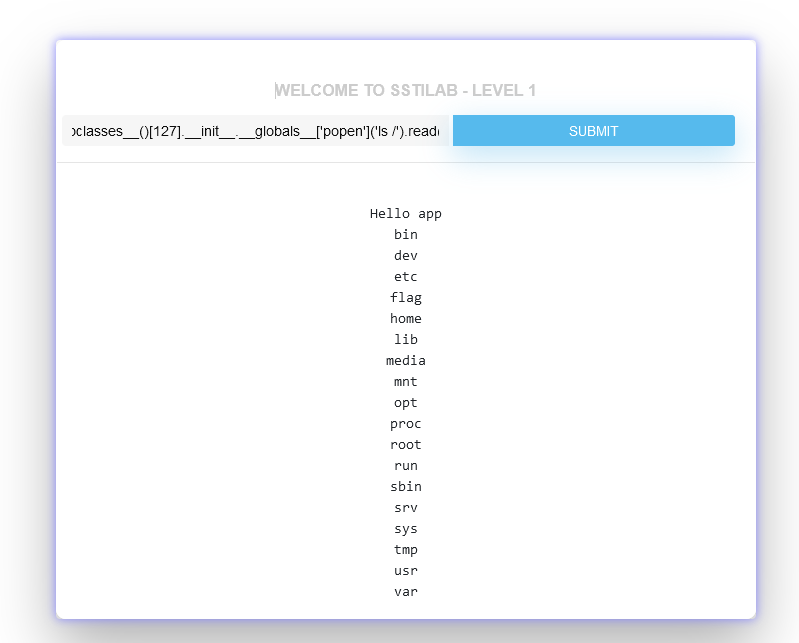Select the 'media' directory entry
Image resolution: width=799 pixels, height=643 pixels.
[x=406, y=360]
